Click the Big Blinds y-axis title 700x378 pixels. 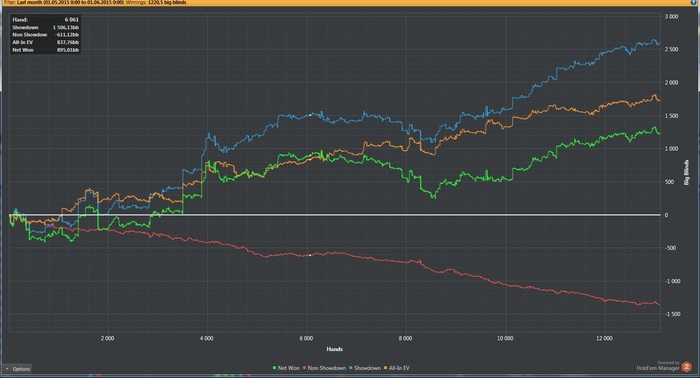pyautogui.click(x=687, y=172)
